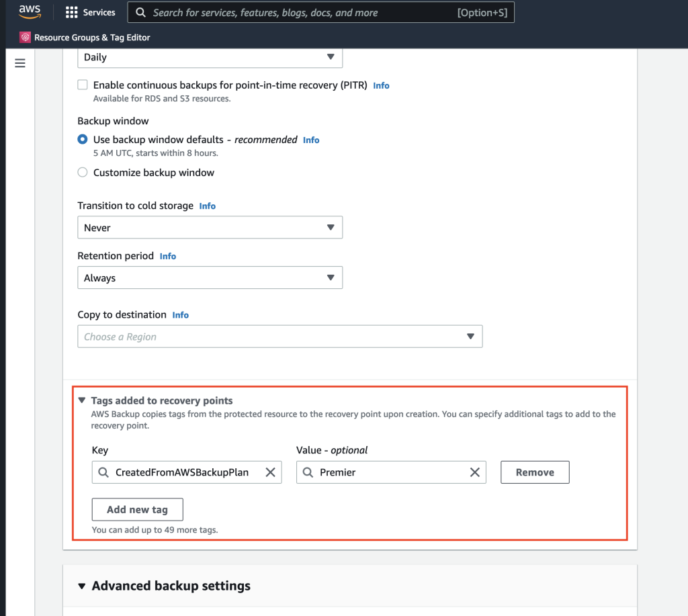Image resolution: width=688 pixels, height=616 pixels.
Task: Collapse the Tags added to recovery points section
Action: tap(81, 400)
